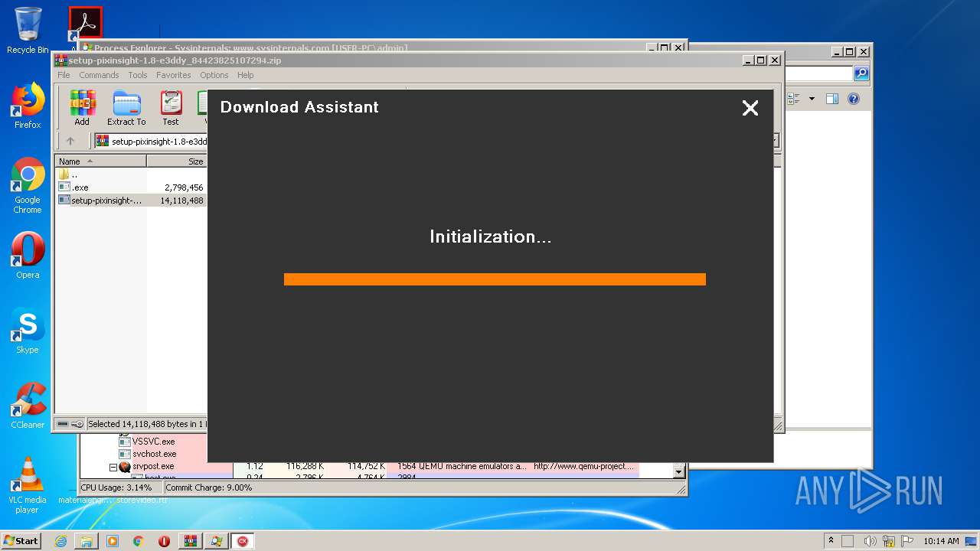Viewport: 980px width, 551px height.
Task: Click the Action Center flag tray icon
Action: [x=906, y=541]
